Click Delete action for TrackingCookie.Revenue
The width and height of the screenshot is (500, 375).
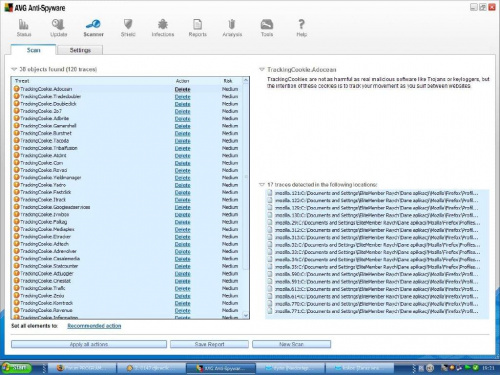click(183, 310)
